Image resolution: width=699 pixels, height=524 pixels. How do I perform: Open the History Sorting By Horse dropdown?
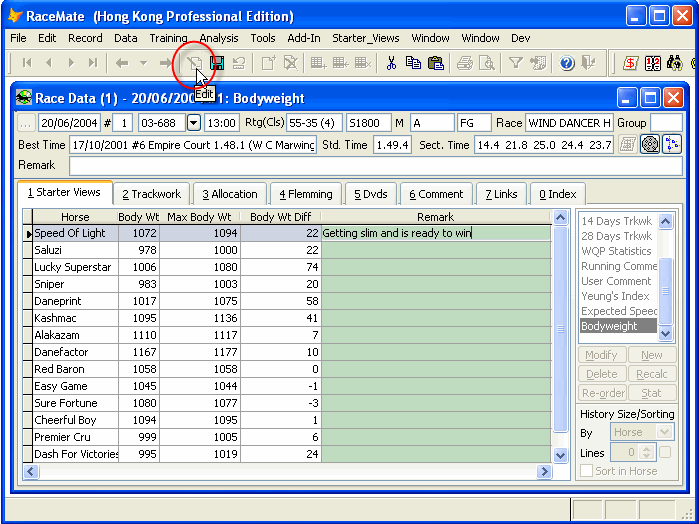point(664,432)
